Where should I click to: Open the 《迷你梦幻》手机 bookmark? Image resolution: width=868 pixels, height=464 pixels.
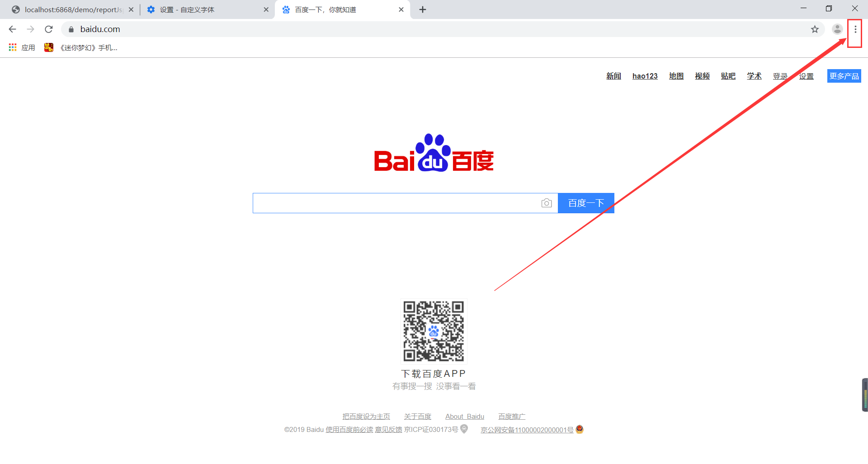(81, 47)
